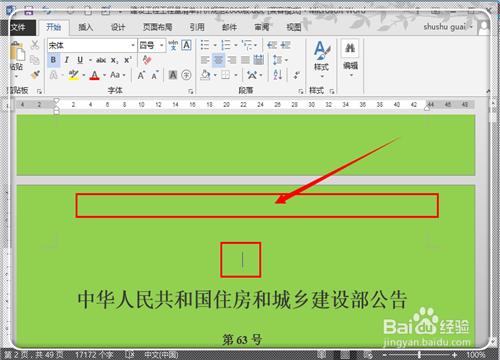Switch to the 插入 tab
The image size is (500, 360).
click(x=86, y=27)
